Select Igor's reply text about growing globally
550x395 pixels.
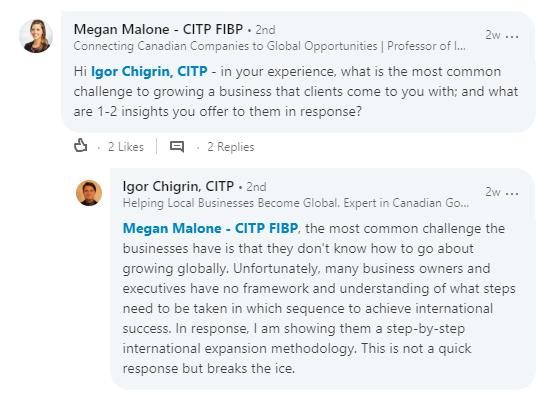[319, 299]
